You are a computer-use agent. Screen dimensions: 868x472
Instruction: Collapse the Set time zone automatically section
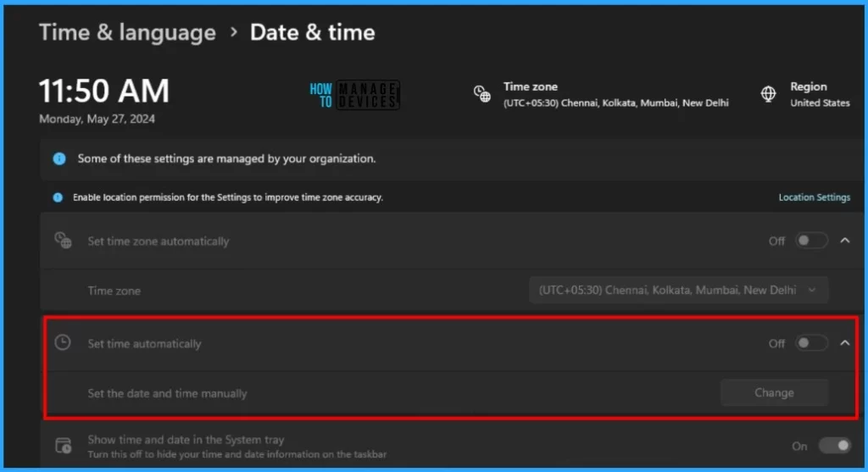click(x=844, y=241)
